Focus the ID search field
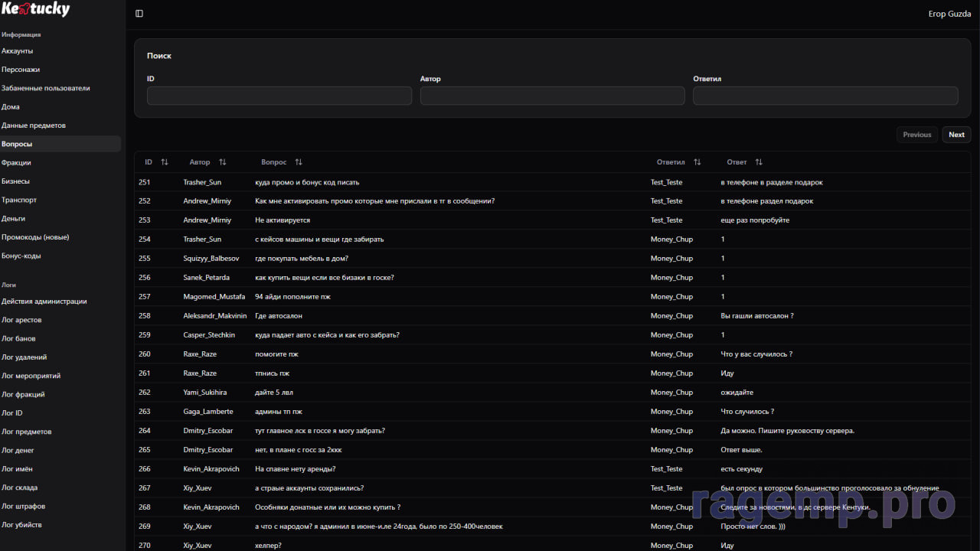Image resolution: width=980 pixels, height=551 pixels. pyautogui.click(x=279, y=96)
